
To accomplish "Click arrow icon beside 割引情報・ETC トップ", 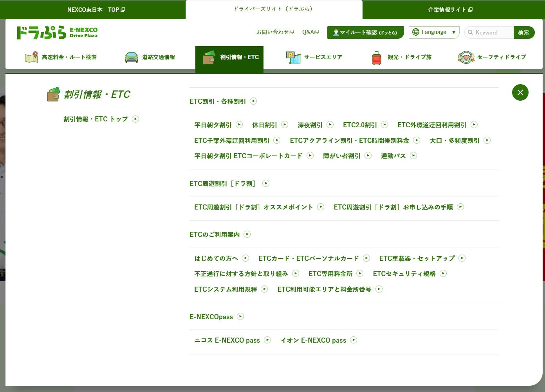I will 135,119.
